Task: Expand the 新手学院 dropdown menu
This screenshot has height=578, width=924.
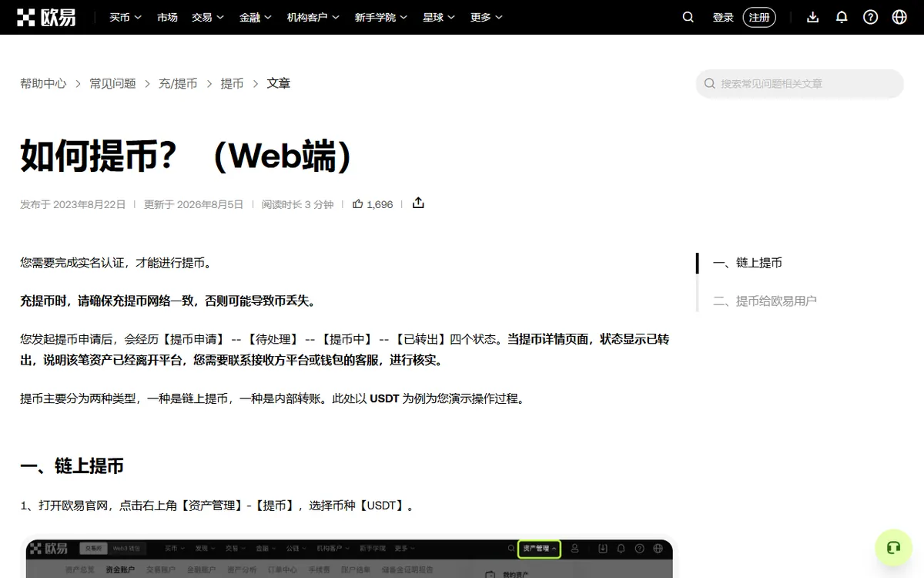Action: 381,17
